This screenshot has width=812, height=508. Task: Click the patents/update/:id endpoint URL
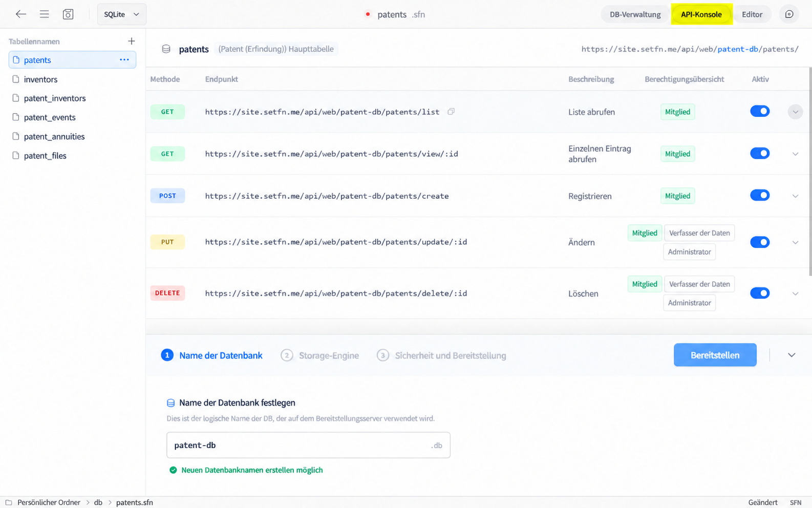[x=336, y=242]
